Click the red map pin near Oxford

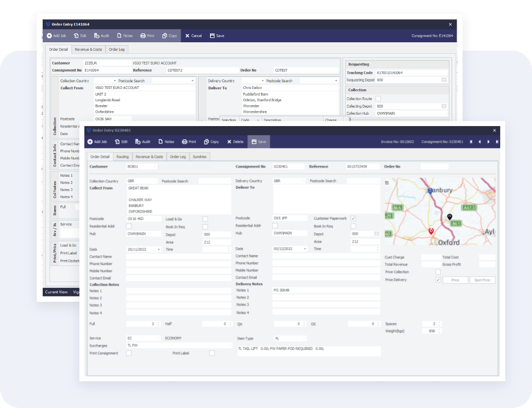(x=431, y=231)
